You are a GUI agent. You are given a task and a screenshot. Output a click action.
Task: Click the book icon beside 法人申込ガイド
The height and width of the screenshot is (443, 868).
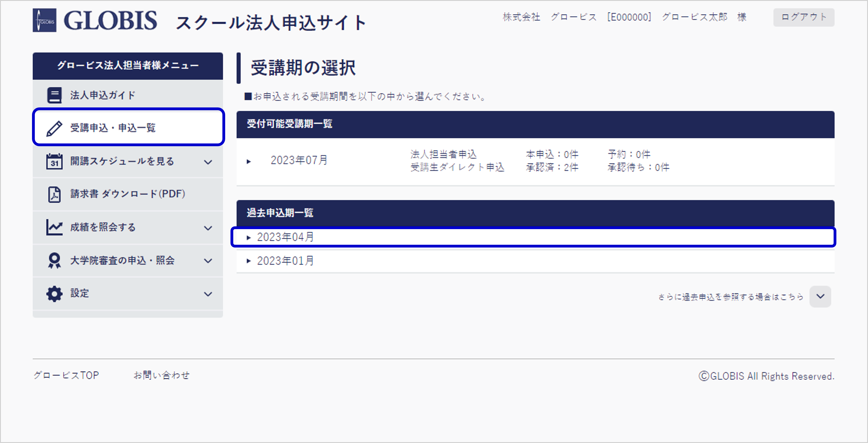pyautogui.click(x=54, y=95)
